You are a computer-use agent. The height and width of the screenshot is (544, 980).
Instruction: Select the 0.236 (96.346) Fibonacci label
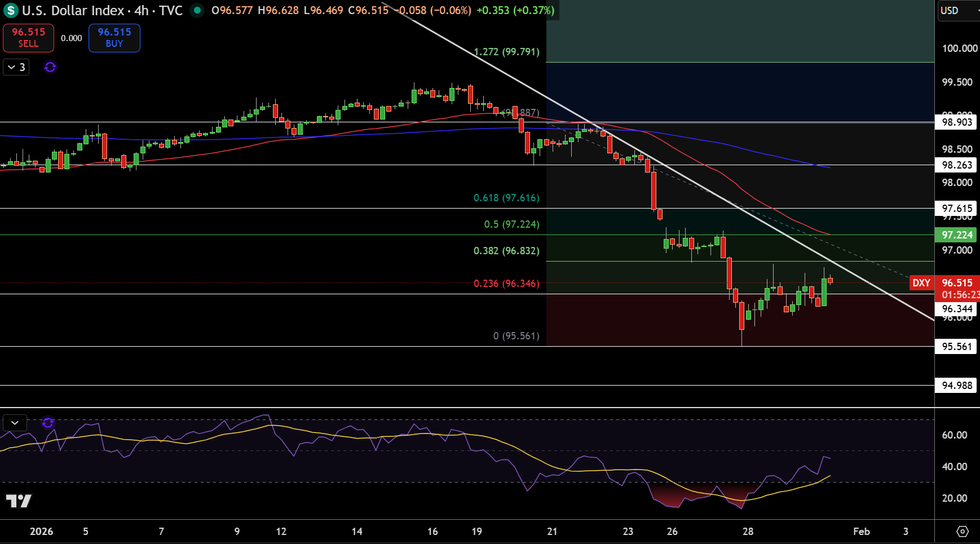tap(506, 284)
